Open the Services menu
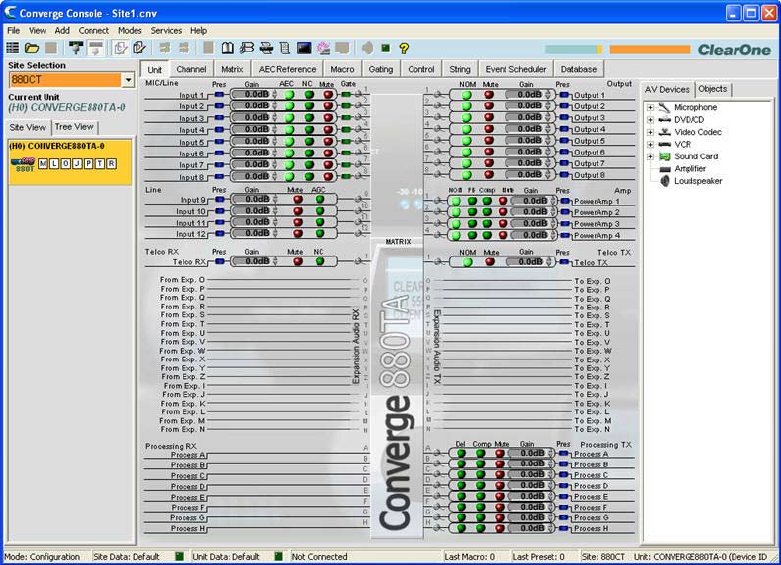Image resolution: width=781 pixels, height=565 pixels. coord(166,31)
